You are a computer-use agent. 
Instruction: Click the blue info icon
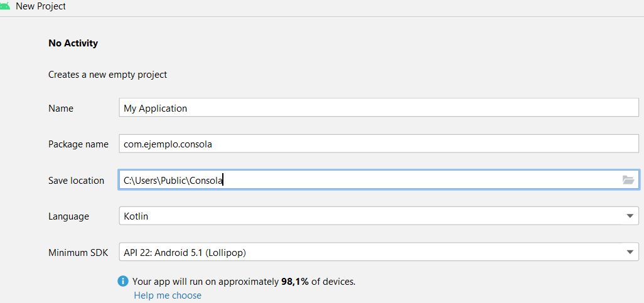(123, 282)
